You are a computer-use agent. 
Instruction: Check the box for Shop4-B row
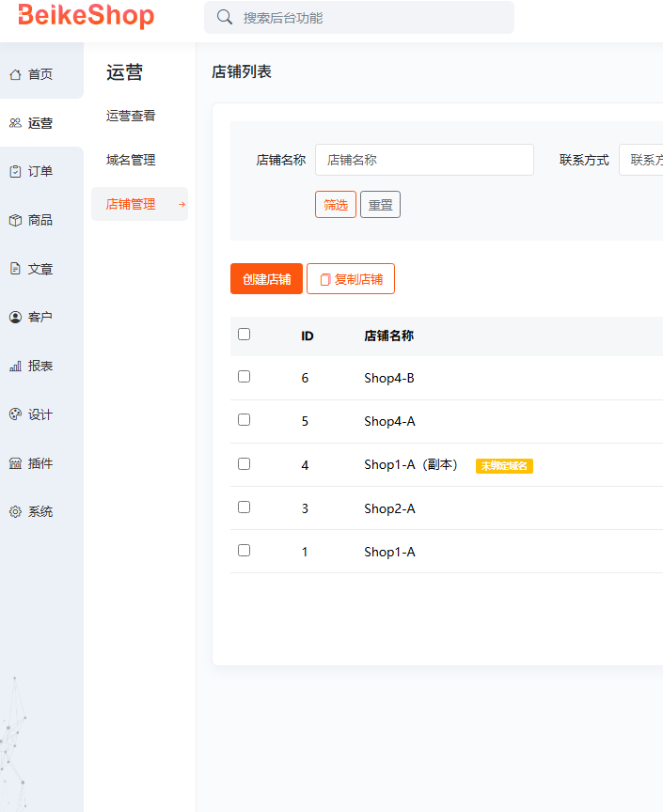click(245, 377)
